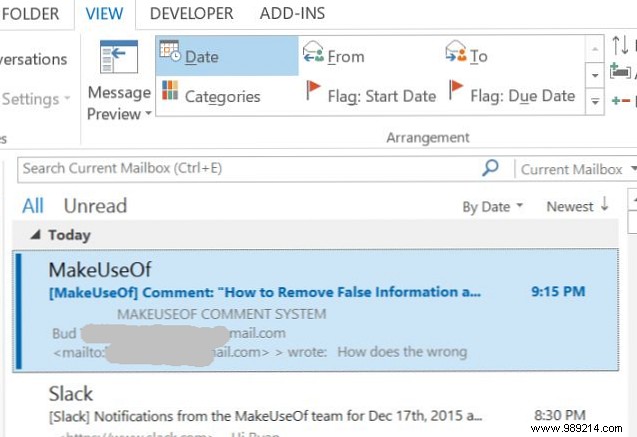Click in the Search Current Mailbox field

[x=248, y=169]
